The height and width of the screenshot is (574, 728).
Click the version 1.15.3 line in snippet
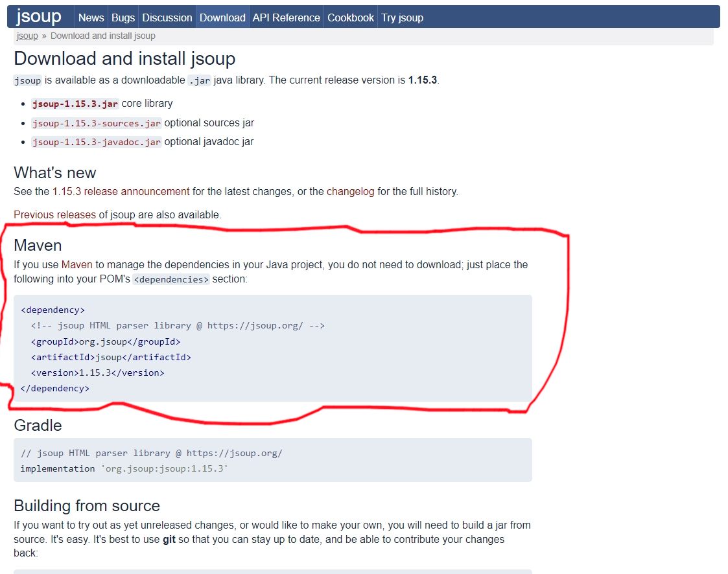97,373
